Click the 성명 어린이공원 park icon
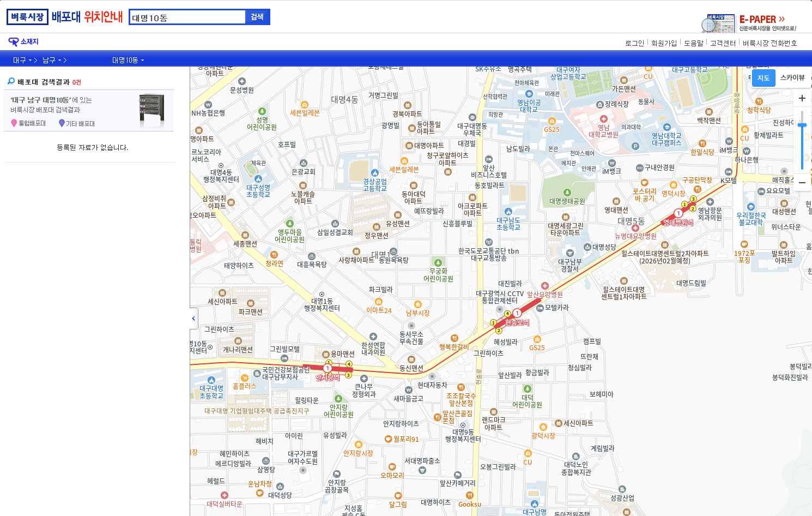Viewport: 812px width, 516px height. 262,111
